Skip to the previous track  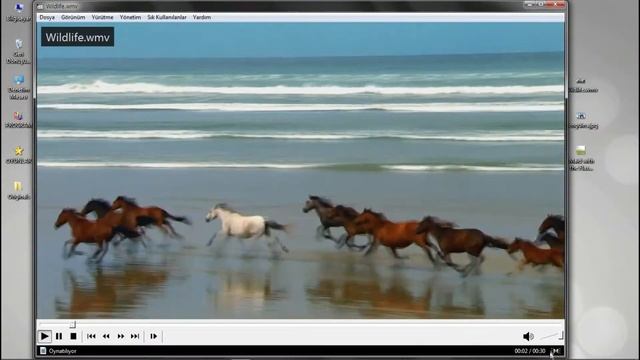(91, 336)
